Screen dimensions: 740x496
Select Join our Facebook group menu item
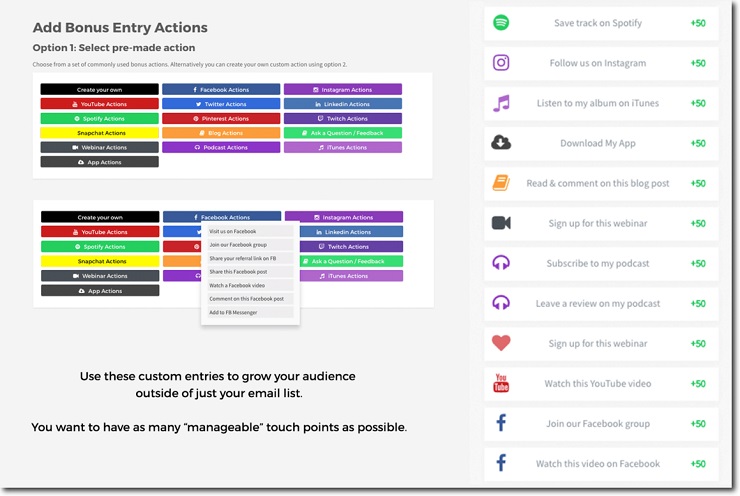pyautogui.click(x=250, y=244)
